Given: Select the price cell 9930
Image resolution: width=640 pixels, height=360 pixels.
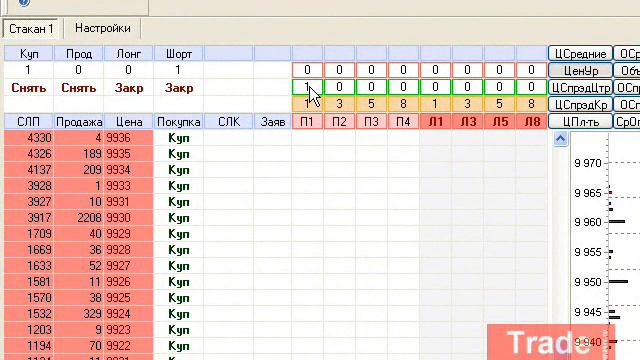Looking at the screenshot, I should point(129,218).
